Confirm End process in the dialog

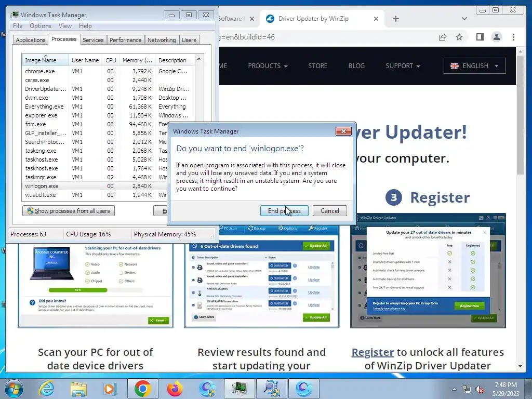(284, 211)
